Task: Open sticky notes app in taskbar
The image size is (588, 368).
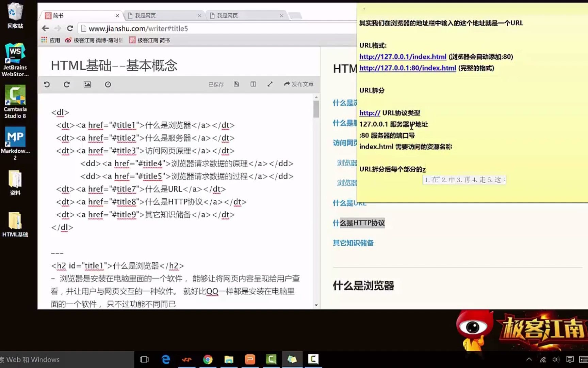Action: coord(292,359)
